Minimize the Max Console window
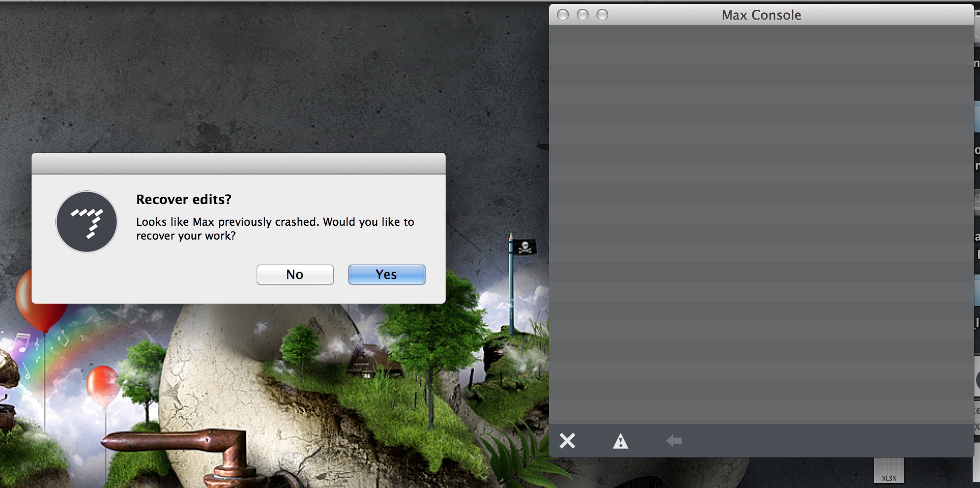 pos(583,15)
